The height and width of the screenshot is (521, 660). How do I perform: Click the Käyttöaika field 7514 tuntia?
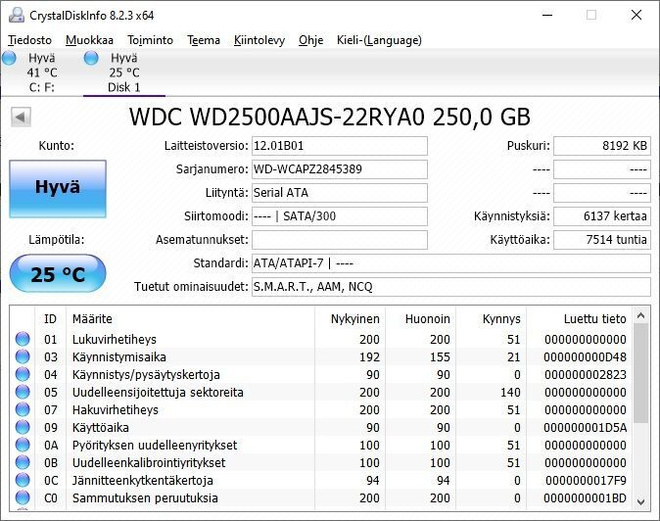coord(602,240)
